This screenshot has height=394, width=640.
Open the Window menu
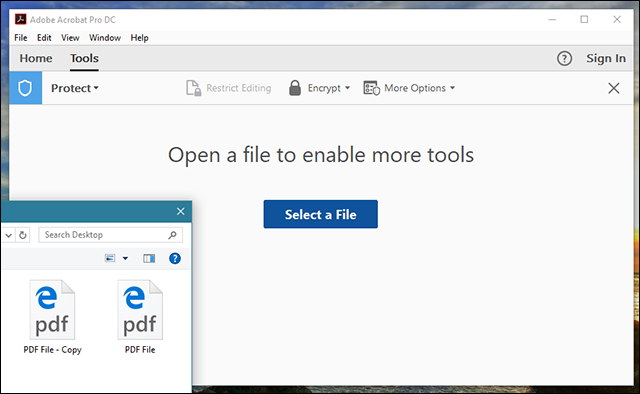105,38
